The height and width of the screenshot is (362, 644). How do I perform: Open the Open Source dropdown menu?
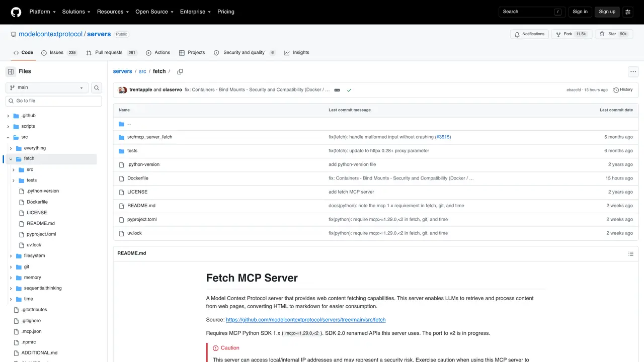point(154,12)
